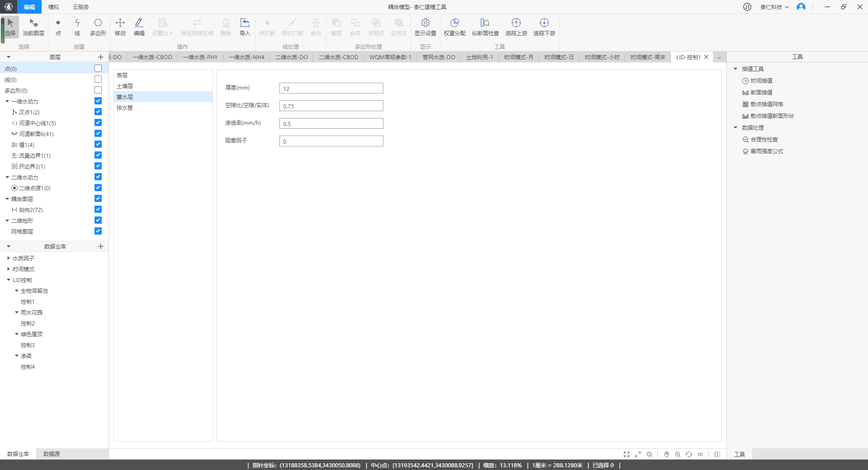The width and height of the screenshot is (868, 470).
Task: Run 合理性检查 data check
Action: [760, 140]
